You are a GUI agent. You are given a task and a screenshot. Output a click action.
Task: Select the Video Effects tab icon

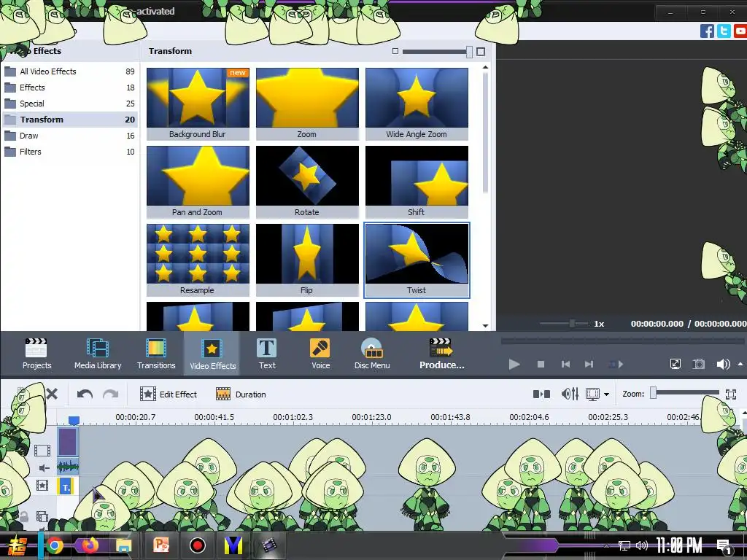pos(212,354)
